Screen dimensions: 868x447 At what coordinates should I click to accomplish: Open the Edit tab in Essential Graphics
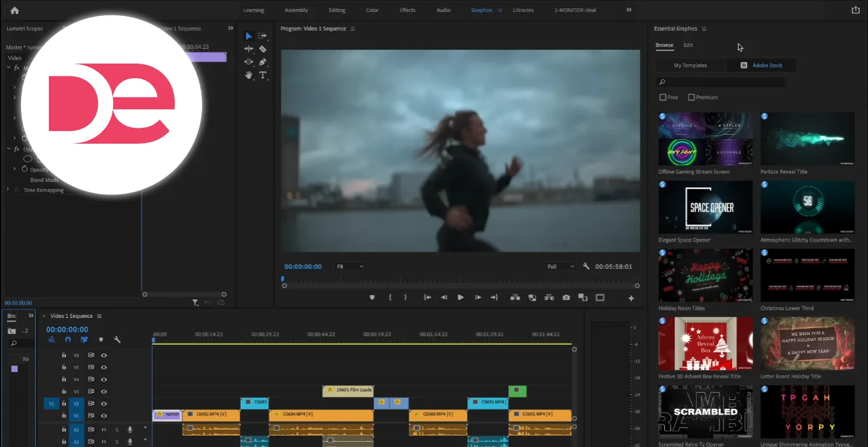point(688,45)
